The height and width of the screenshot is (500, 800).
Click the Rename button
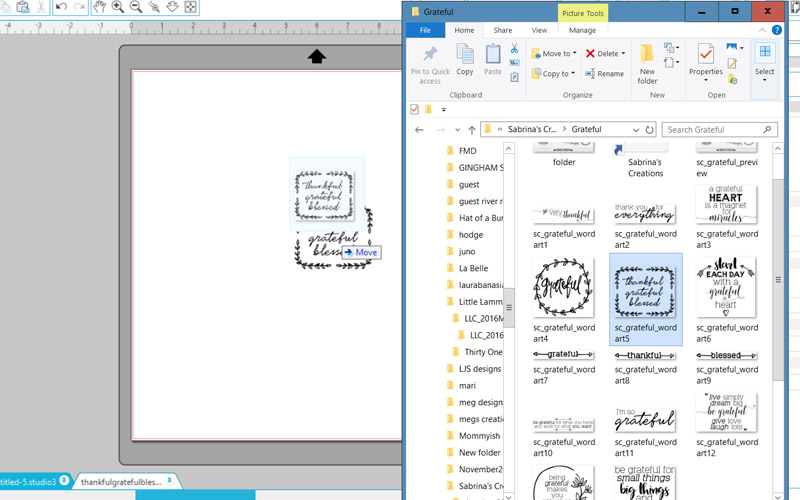(x=605, y=73)
